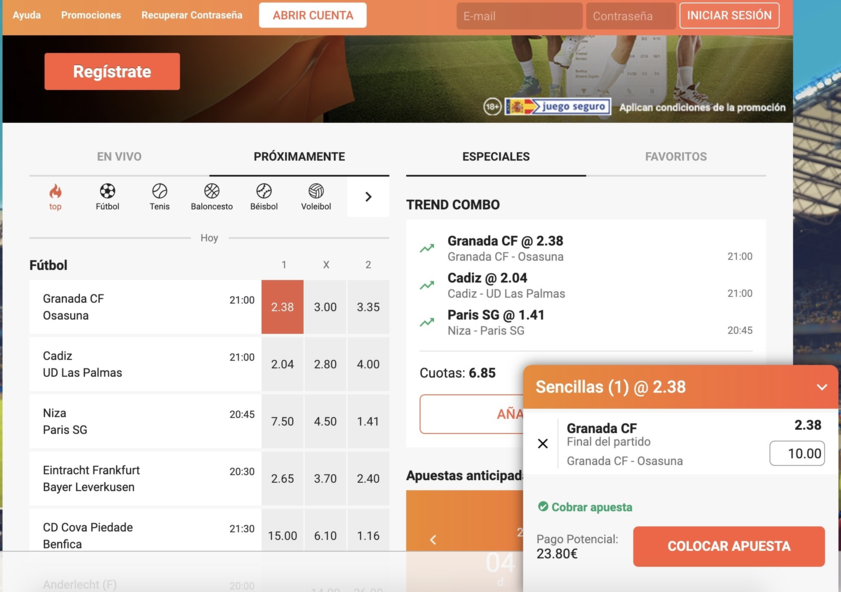
Task: Click Cadiz @ 2.04 trend combo entry
Action: point(586,285)
